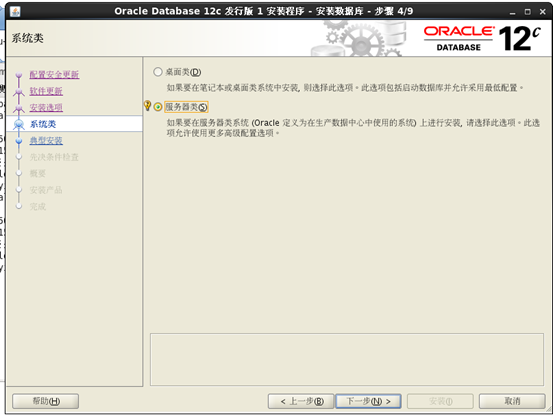This screenshot has height=415, width=553.
Task: Click the lightbulb hint icon beside 服务器类
Action: (147, 106)
